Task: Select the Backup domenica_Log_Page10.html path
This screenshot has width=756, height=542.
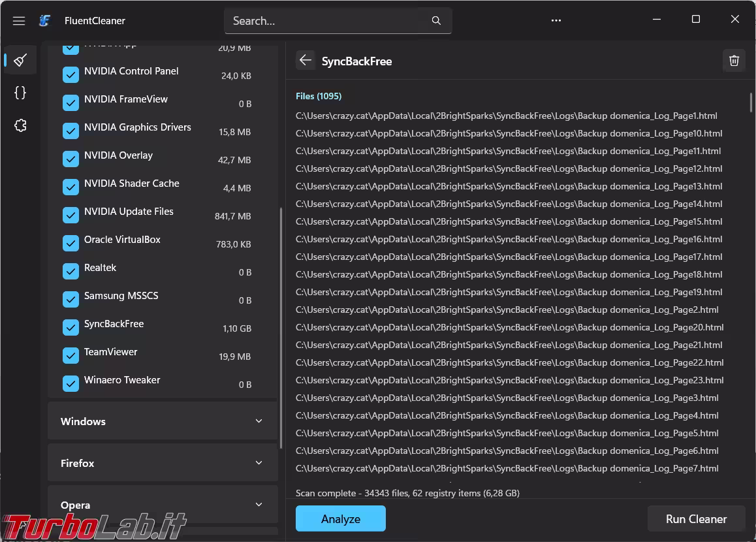Action: coord(509,133)
